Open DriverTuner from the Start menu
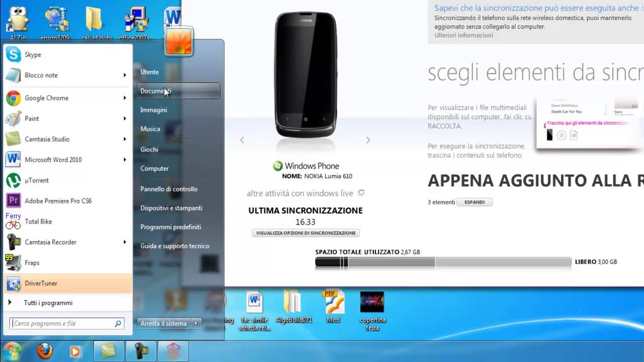The image size is (644, 362). click(67, 284)
